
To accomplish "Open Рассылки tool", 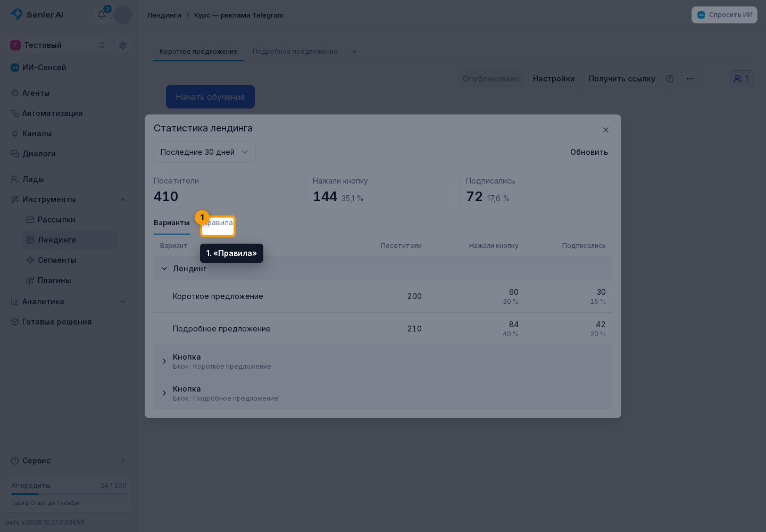I will 69,220.
